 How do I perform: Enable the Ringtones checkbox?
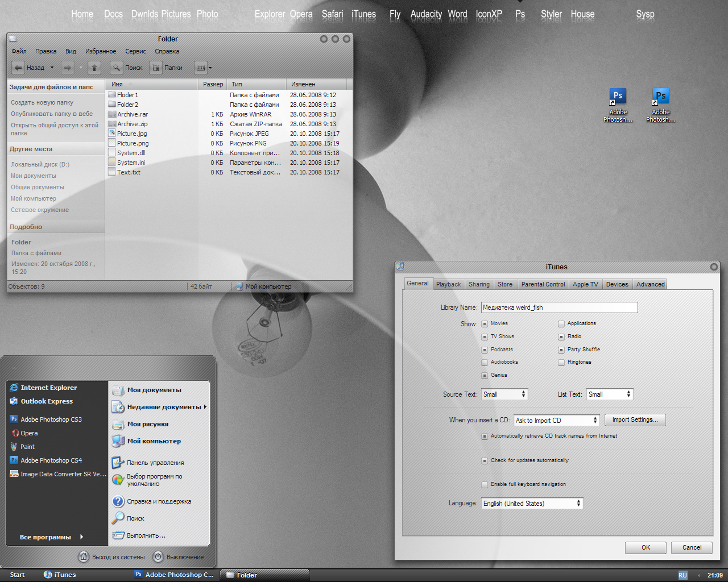click(561, 363)
